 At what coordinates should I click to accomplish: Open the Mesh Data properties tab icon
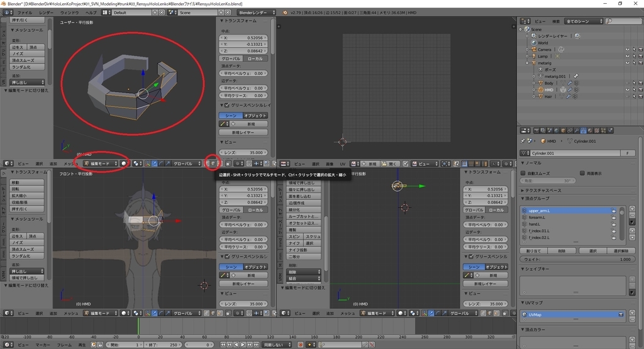click(x=583, y=131)
